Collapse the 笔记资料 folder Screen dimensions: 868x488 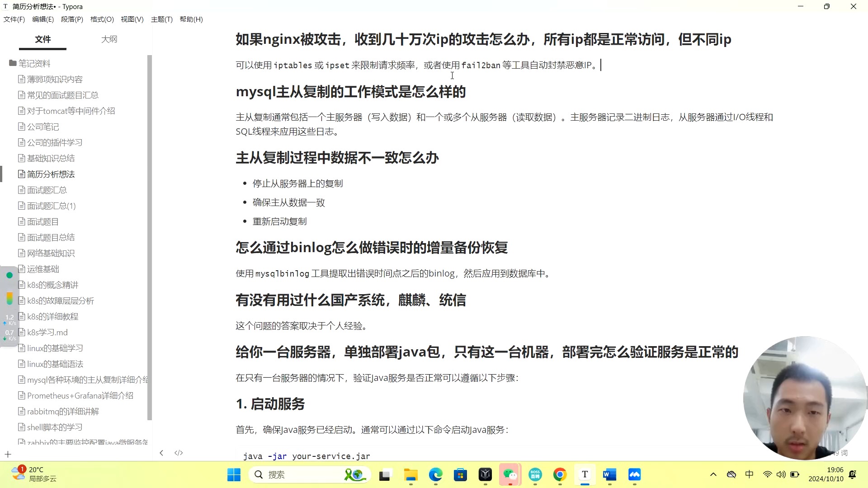tap(30, 63)
